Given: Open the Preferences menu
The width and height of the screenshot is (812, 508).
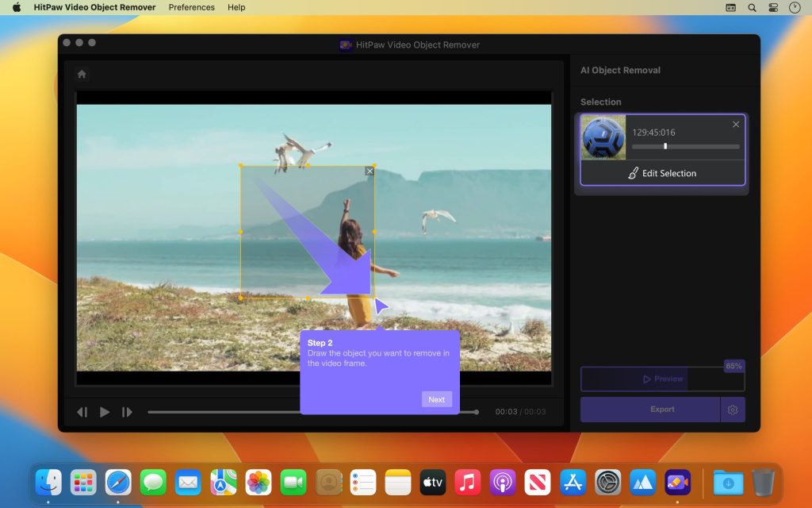Looking at the screenshot, I should click(191, 7).
